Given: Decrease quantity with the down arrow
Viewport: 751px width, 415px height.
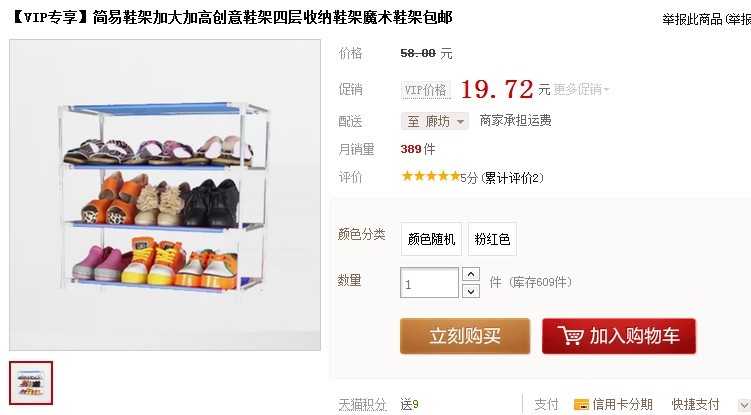Looking at the screenshot, I should tap(471, 291).
